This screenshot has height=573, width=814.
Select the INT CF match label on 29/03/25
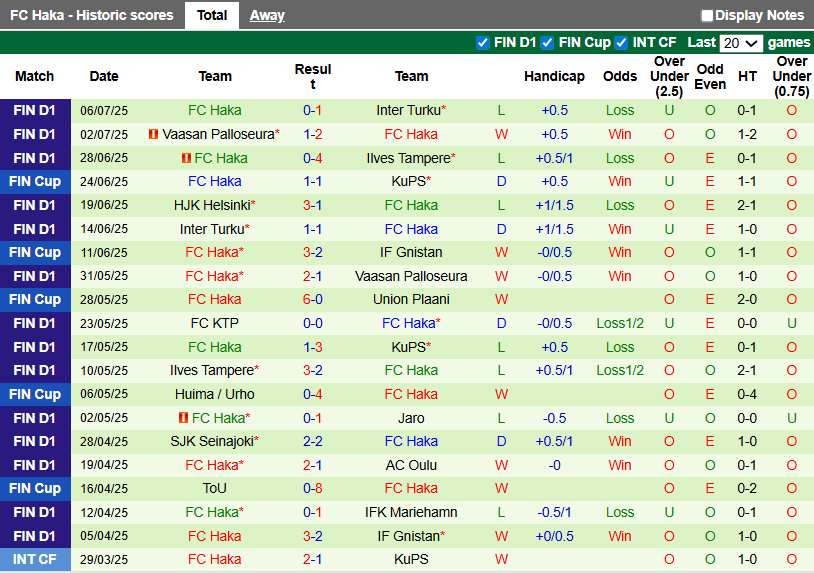point(35,560)
